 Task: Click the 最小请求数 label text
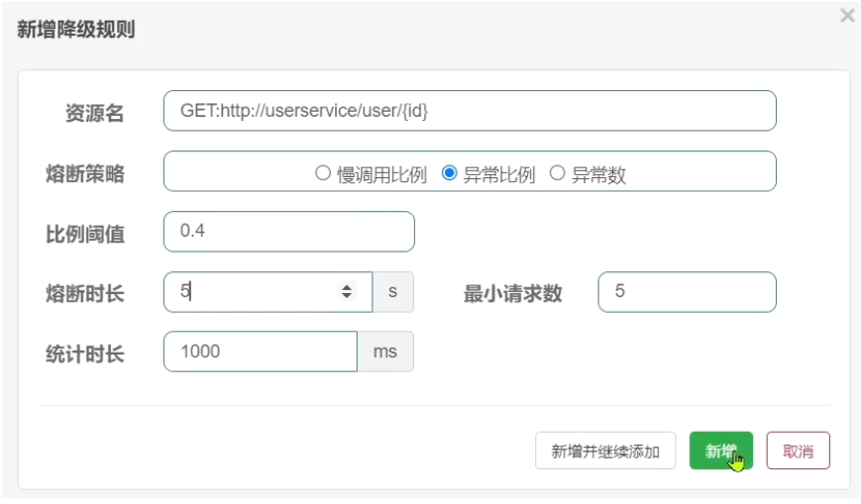tap(512, 293)
